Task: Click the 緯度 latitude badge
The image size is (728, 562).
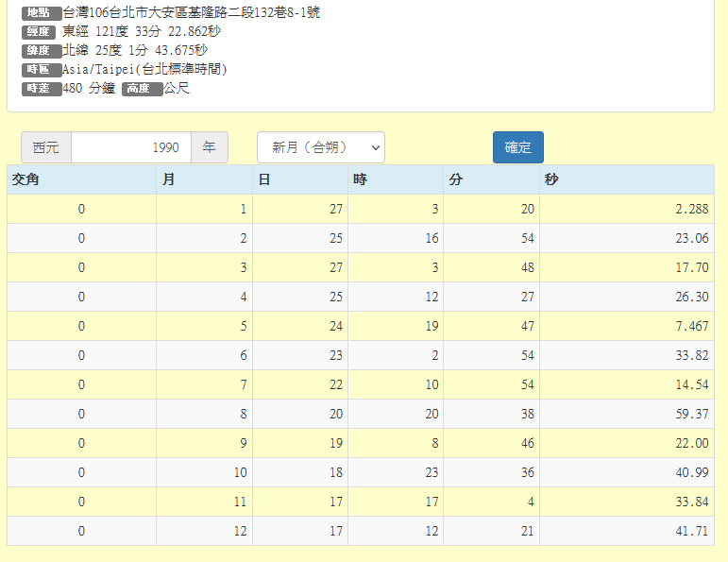Action: (41, 51)
